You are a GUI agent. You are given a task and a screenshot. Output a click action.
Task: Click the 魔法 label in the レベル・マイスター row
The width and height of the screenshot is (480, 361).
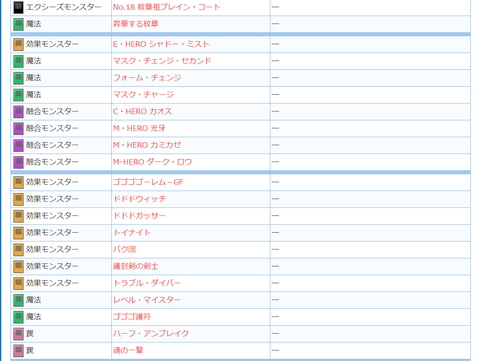click(x=33, y=300)
